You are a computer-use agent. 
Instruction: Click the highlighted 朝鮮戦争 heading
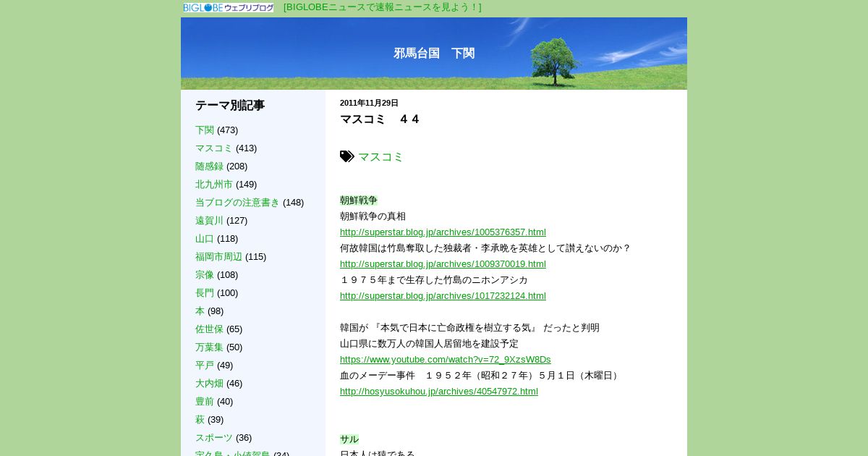359,200
